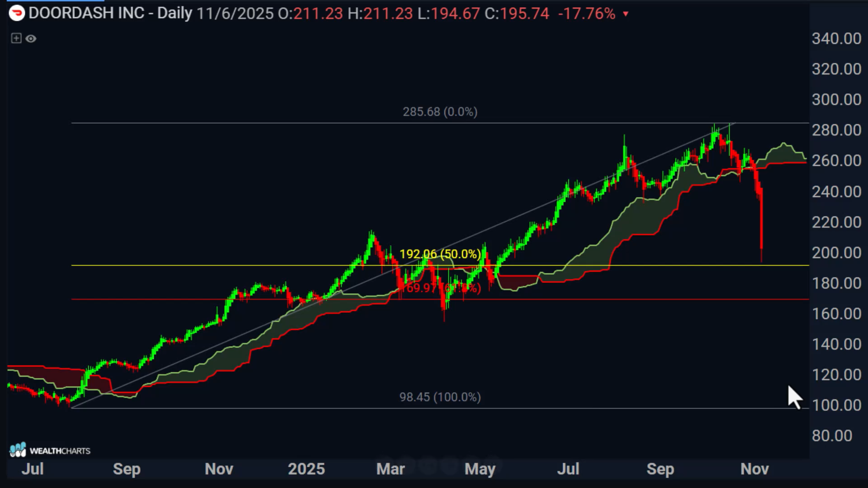Click the 200.00 price axis label
The width and height of the screenshot is (868, 488).
click(836, 253)
